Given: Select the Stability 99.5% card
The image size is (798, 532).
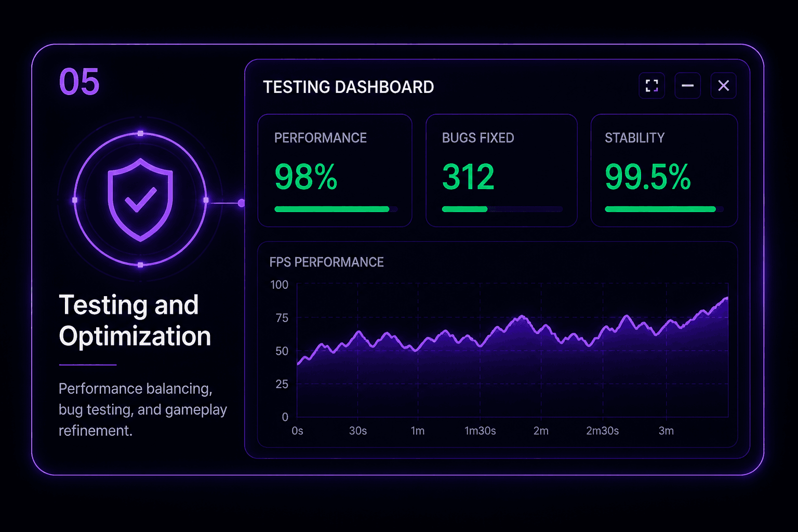Looking at the screenshot, I should [x=664, y=170].
